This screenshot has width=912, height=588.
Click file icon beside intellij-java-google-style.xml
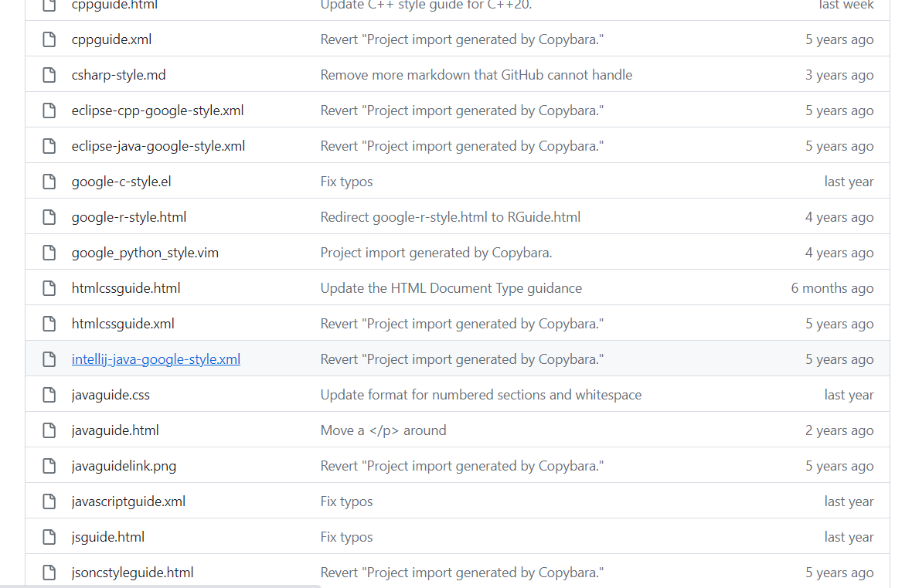pyautogui.click(x=49, y=359)
